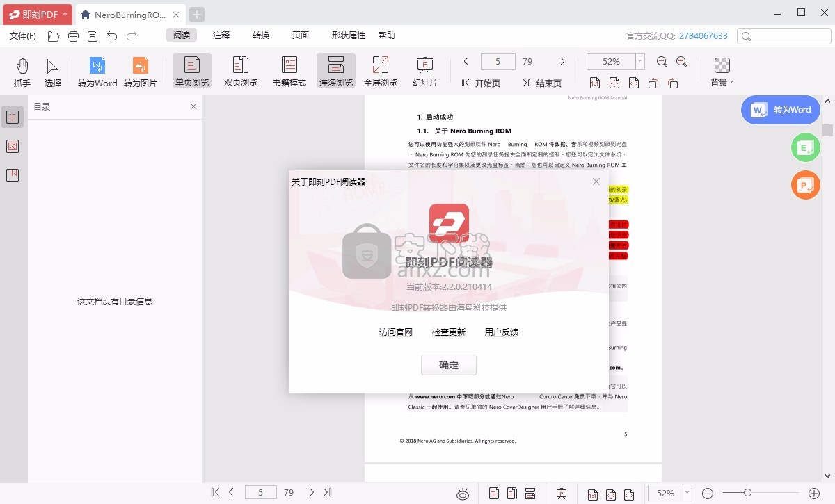This screenshot has height=504, width=835.
Task: Open the bookmarks sidebar icon
Action: pos(13,175)
